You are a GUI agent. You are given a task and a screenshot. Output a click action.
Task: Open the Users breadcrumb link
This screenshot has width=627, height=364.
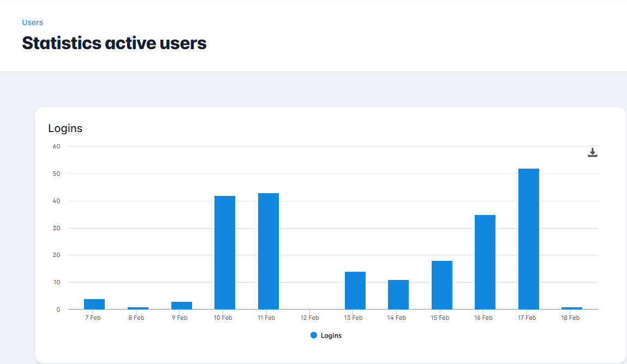pyautogui.click(x=32, y=22)
